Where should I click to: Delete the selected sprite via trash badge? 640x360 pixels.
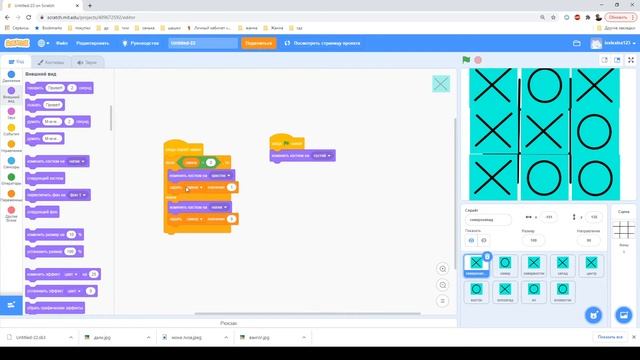pos(487,256)
